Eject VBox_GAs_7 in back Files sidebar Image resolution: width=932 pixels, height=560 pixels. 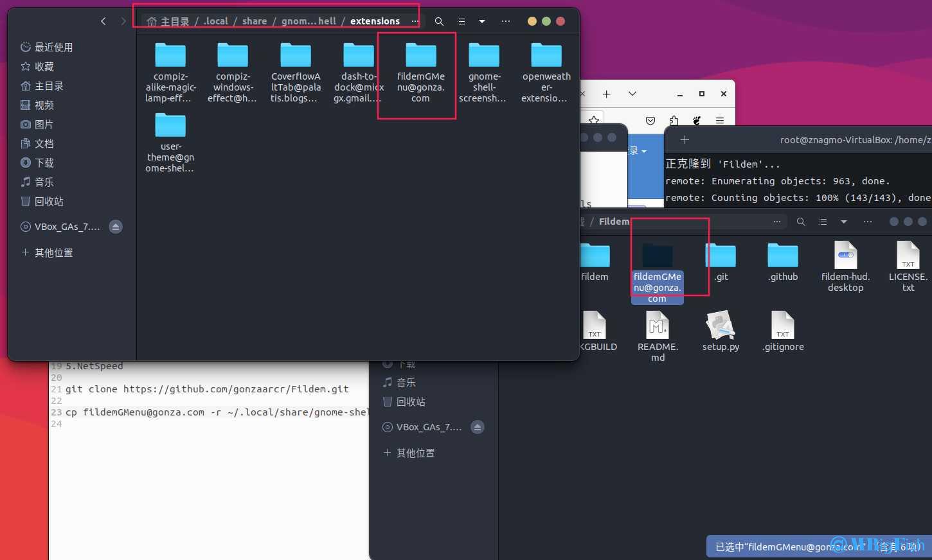478,427
